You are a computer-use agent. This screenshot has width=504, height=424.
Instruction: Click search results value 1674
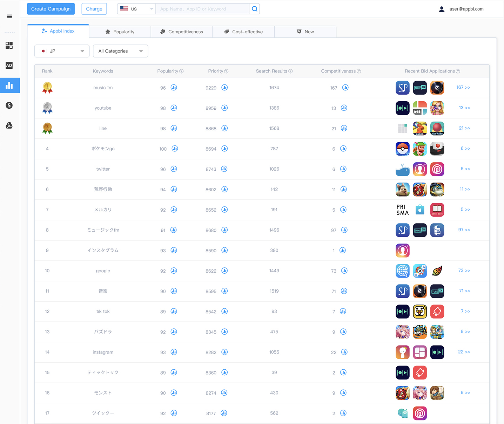[x=274, y=88]
